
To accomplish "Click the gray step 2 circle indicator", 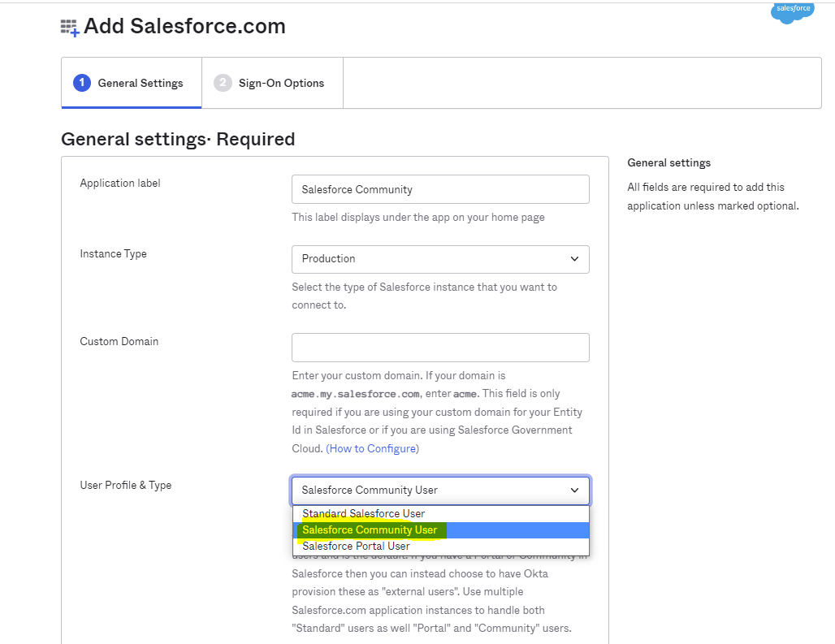I will (x=223, y=82).
